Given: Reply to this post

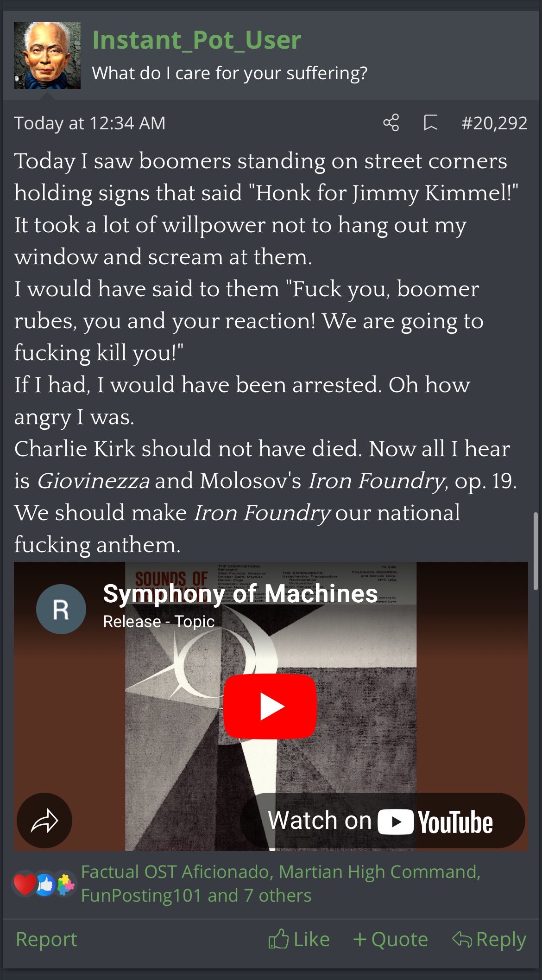Looking at the screenshot, I should coord(489,939).
